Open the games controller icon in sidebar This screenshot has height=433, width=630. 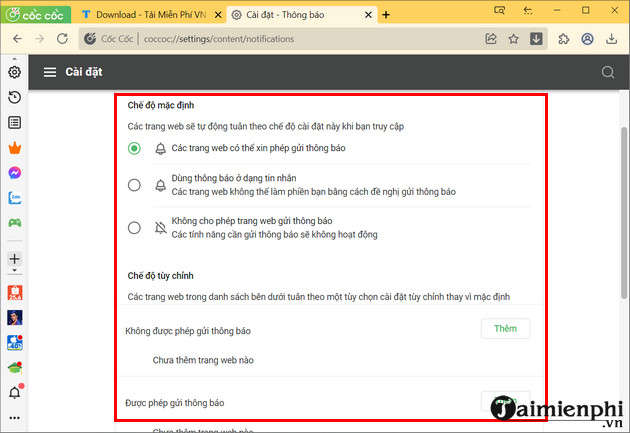click(x=14, y=223)
